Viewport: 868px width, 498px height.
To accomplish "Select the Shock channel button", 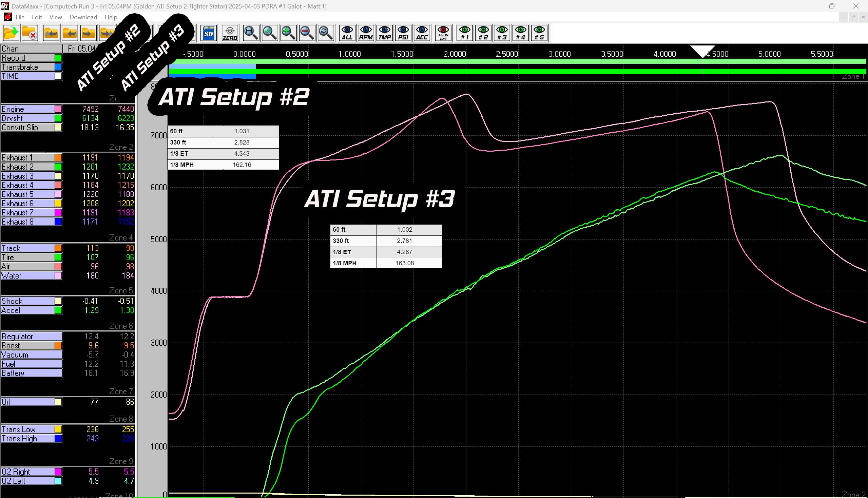I will (x=32, y=301).
